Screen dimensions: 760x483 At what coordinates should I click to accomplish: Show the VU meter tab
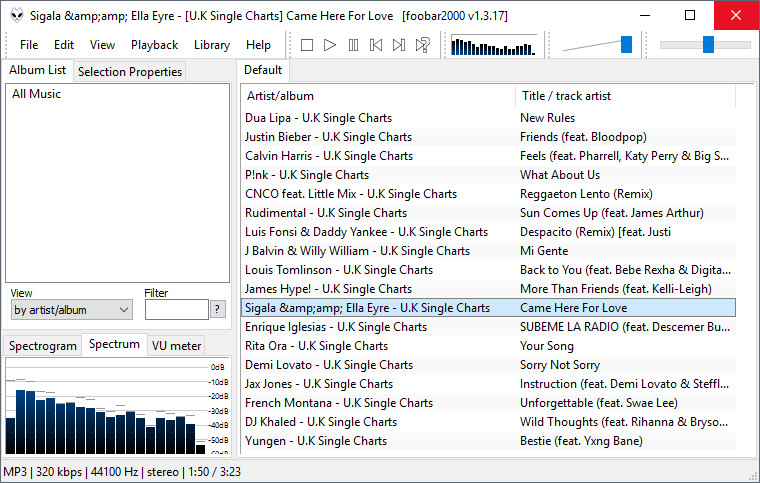(x=176, y=346)
